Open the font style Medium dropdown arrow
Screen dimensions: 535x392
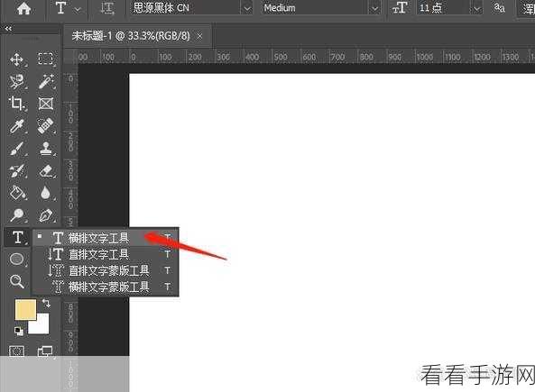[374, 8]
